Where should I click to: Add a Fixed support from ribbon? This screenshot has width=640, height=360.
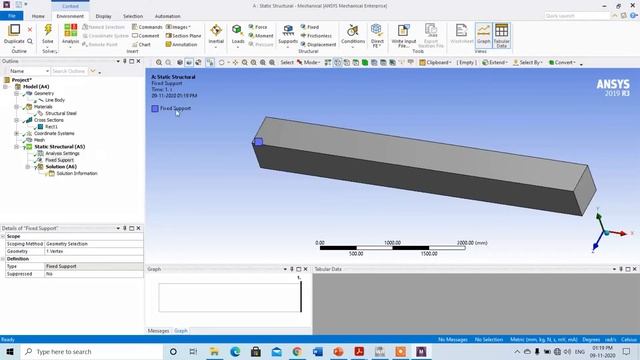click(310, 27)
